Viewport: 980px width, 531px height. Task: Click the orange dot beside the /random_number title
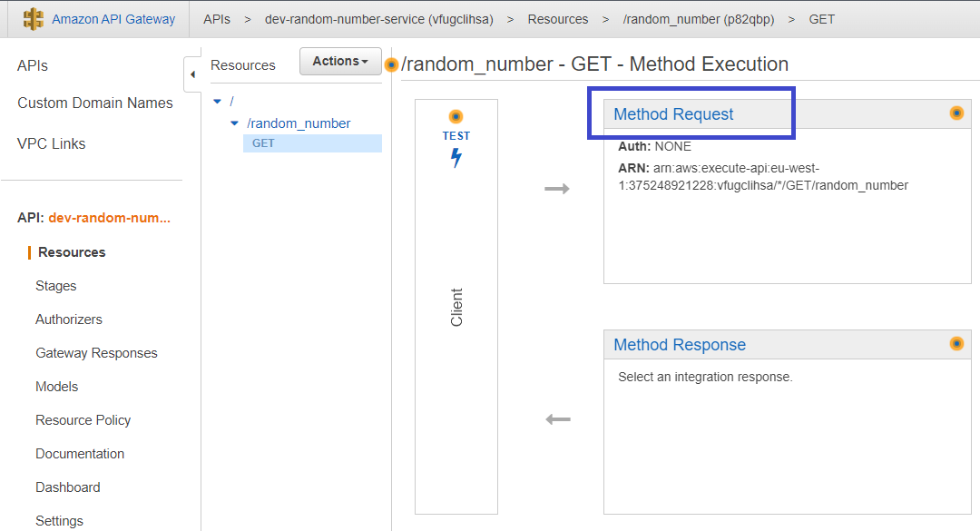(391, 64)
